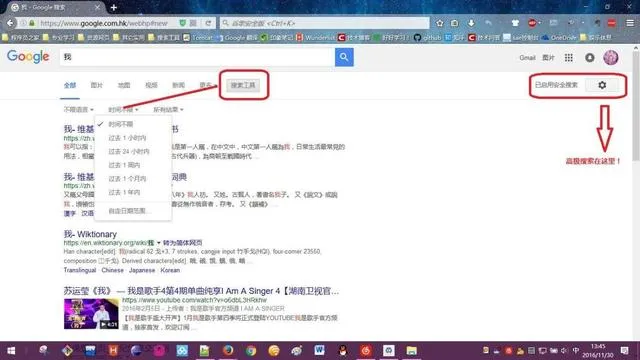Switch to the 图片 images tab
The height and width of the screenshot is (360, 640).
[97, 85]
